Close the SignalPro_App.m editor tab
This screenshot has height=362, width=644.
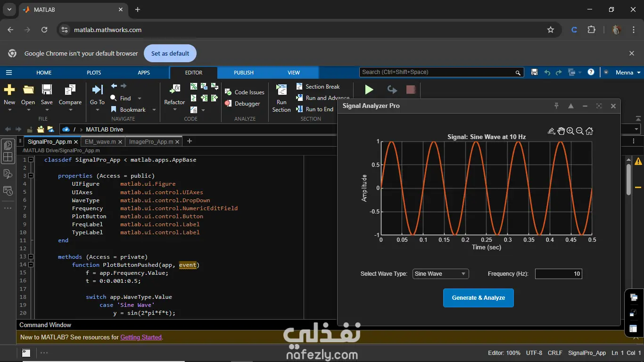point(76,141)
